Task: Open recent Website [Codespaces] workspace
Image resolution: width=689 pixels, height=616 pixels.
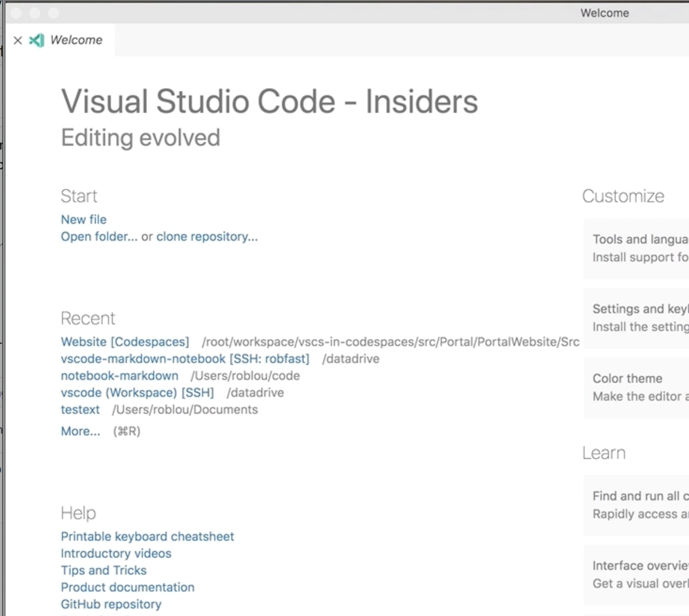Action: click(125, 342)
